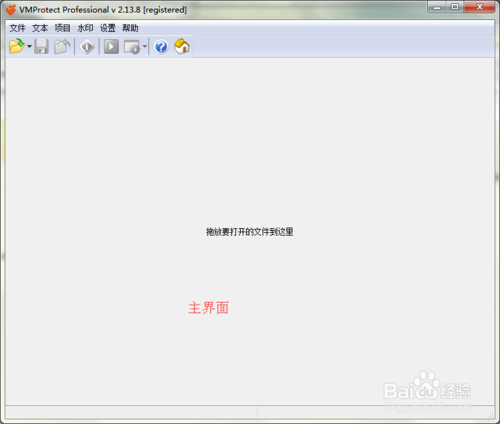500x424 pixels.
Task: Click the home page house icon
Action: point(182,46)
